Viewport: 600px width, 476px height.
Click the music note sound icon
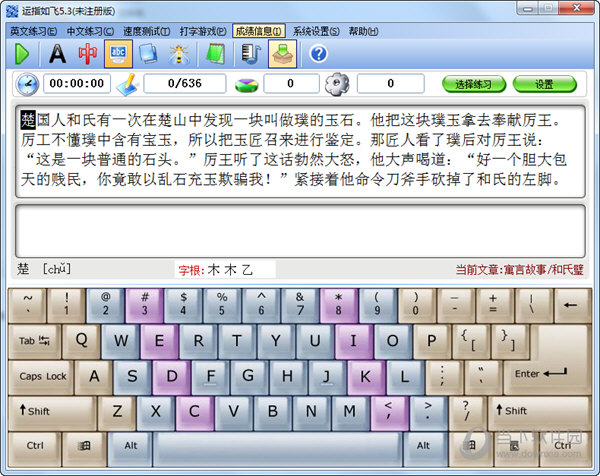pyautogui.click(x=251, y=54)
